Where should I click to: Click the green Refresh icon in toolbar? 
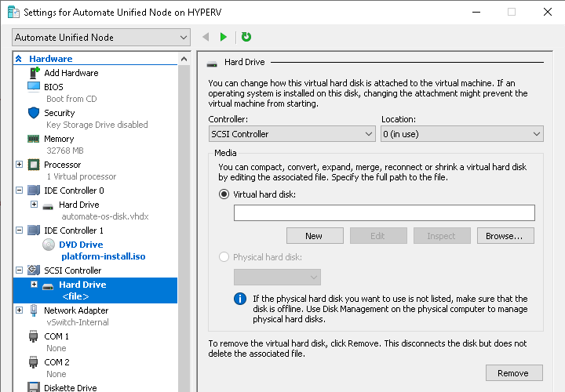(x=246, y=37)
